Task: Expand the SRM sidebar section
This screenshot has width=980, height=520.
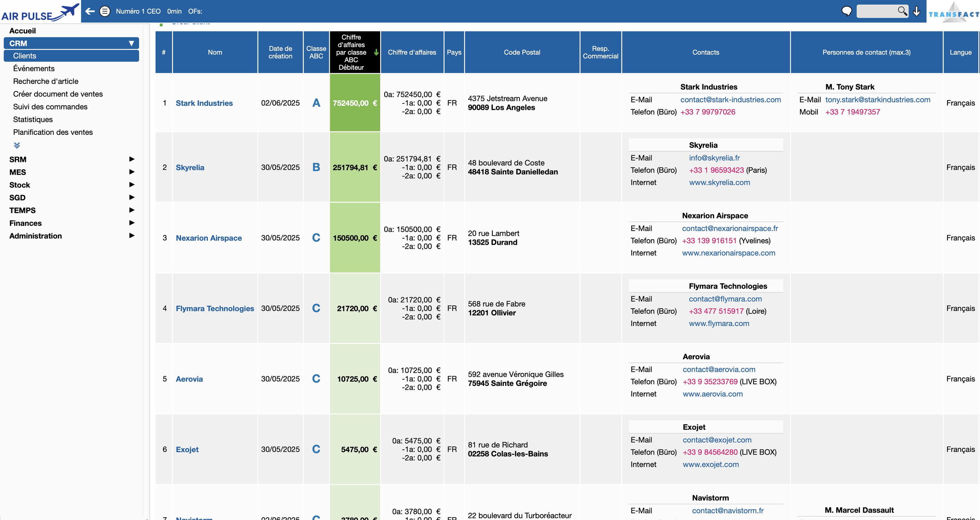Action: (x=132, y=159)
